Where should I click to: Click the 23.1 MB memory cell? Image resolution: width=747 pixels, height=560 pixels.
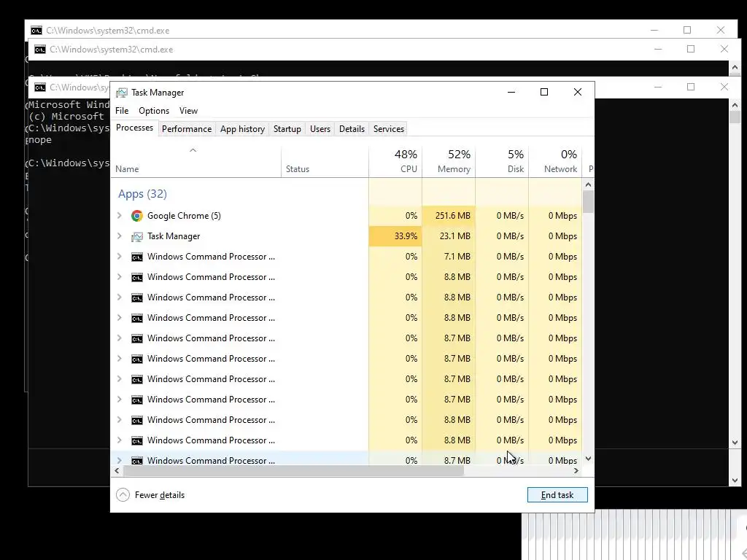tap(449, 236)
